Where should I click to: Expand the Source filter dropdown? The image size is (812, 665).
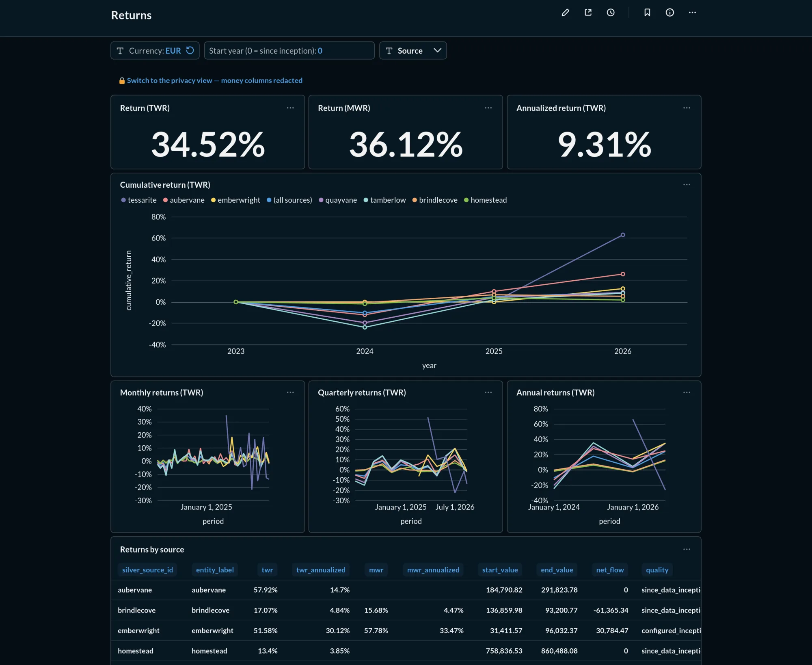coord(413,51)
